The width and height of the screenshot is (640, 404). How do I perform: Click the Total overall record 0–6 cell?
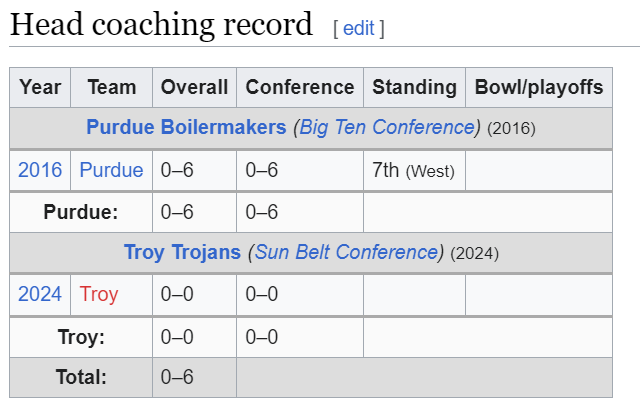194,377
